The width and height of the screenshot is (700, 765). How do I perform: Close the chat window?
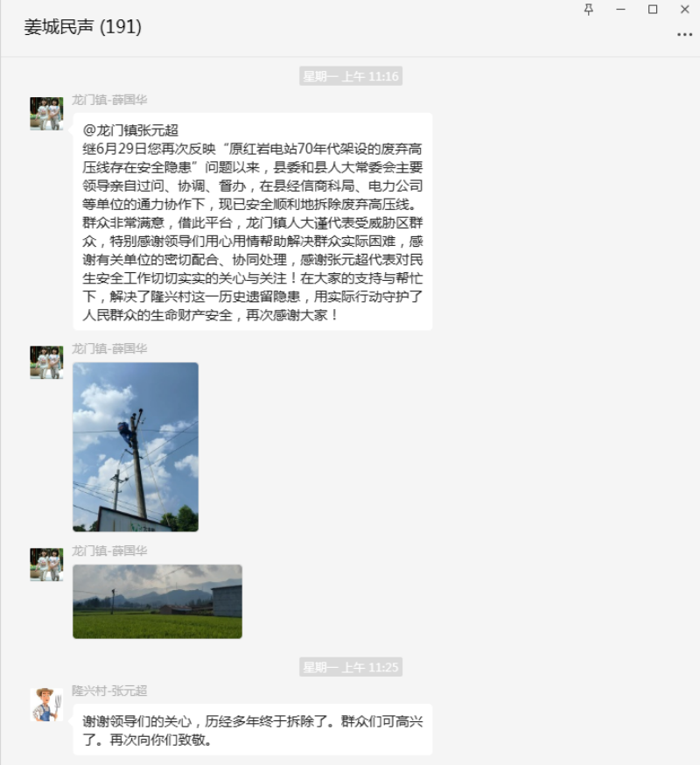tap(685, 10)
